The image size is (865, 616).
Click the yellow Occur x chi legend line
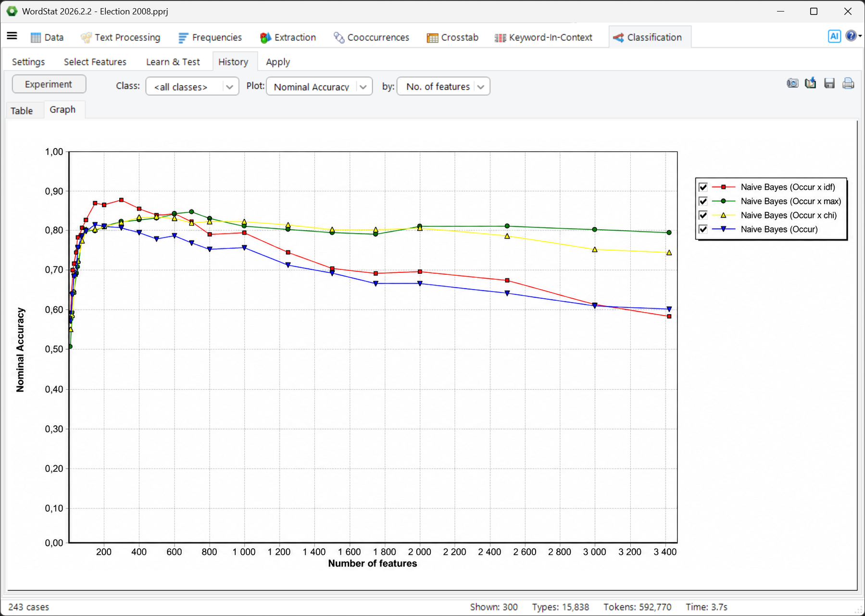click(723, 215)
